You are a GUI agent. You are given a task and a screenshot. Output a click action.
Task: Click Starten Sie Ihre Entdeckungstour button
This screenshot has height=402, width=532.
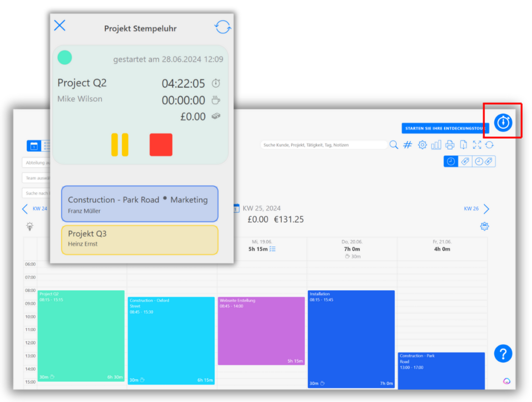pyautogui.click(x=445, y=128)
